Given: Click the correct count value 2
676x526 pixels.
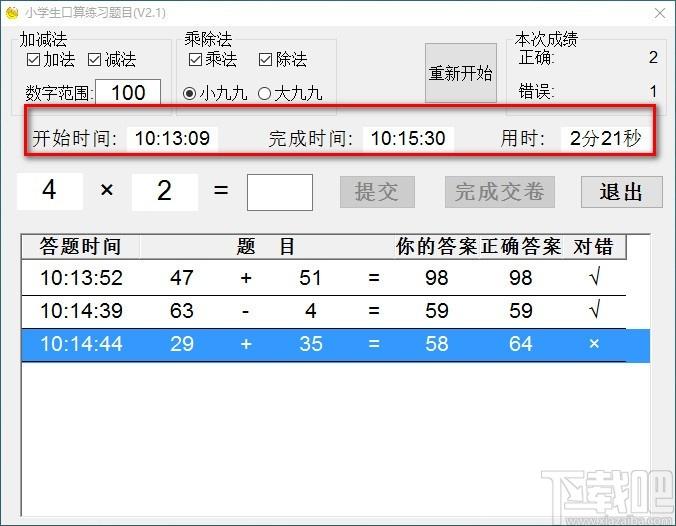Looking at the screenshot, I should (653, 57).
